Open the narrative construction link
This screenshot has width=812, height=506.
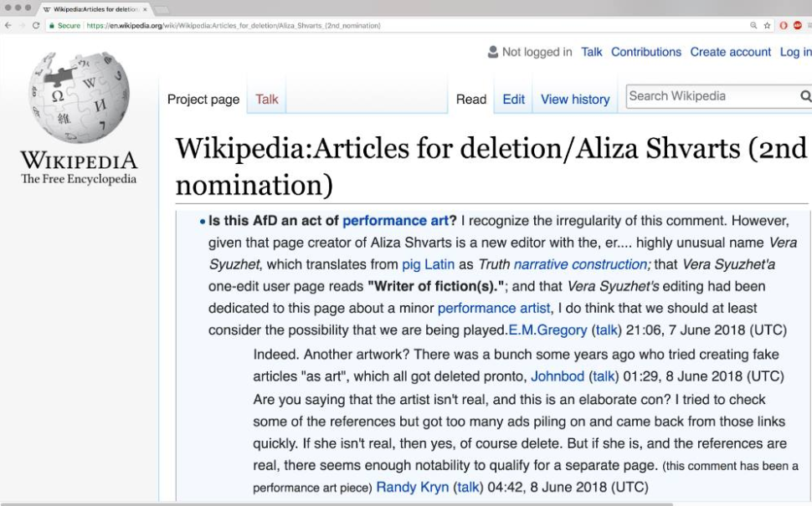coord(580,264)
